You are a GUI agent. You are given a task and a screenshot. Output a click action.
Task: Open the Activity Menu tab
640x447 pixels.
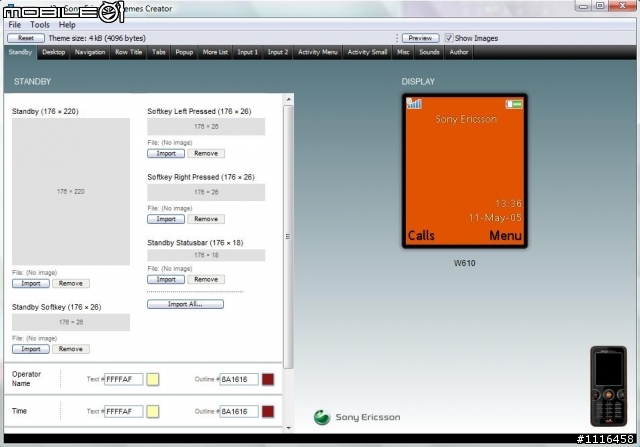318,52
